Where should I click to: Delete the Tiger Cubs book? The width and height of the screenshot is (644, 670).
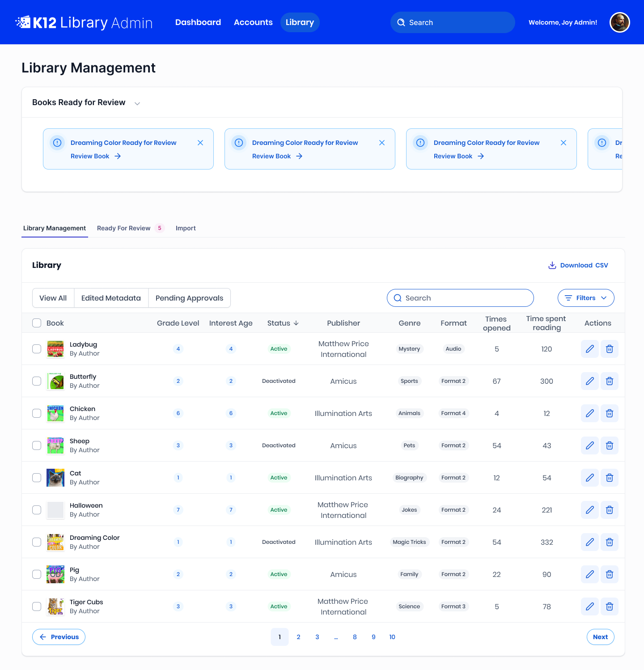610,606
